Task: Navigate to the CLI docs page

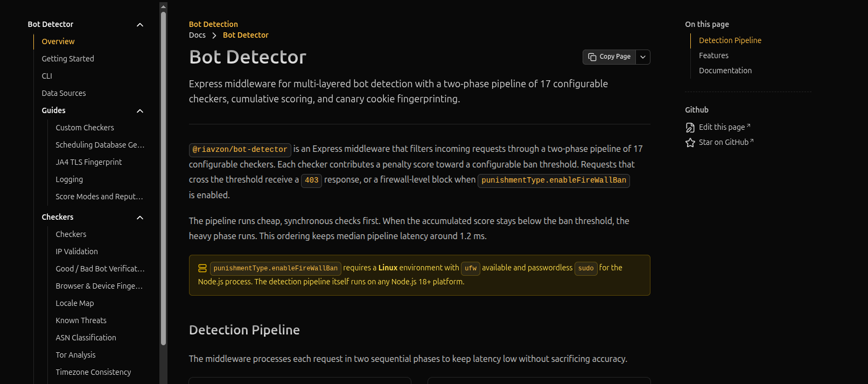Action: tap(47, 76)
